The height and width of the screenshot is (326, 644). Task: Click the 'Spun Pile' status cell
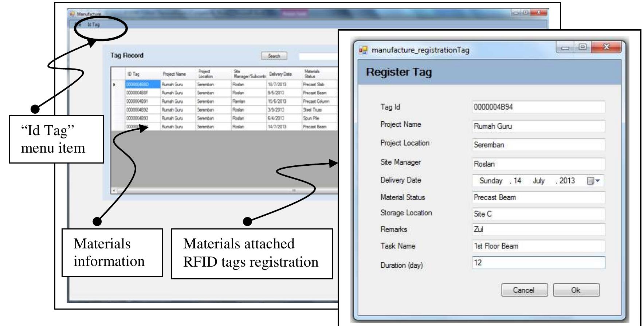coord(320,118)
